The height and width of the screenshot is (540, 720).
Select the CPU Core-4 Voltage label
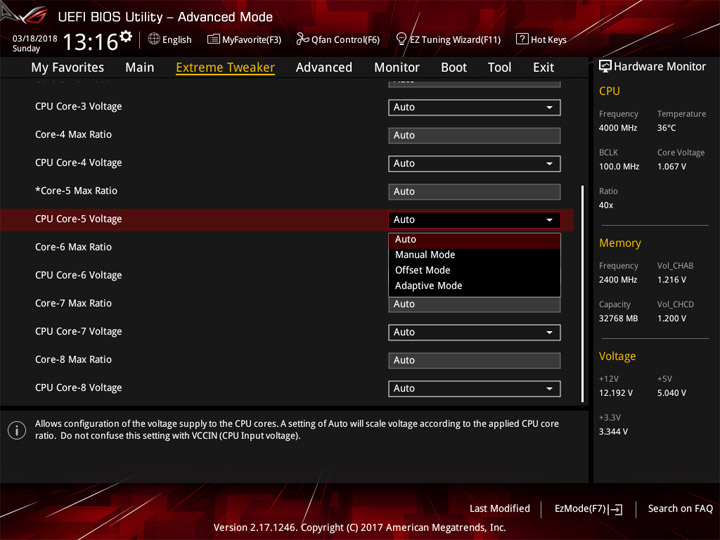pos(79,163)
